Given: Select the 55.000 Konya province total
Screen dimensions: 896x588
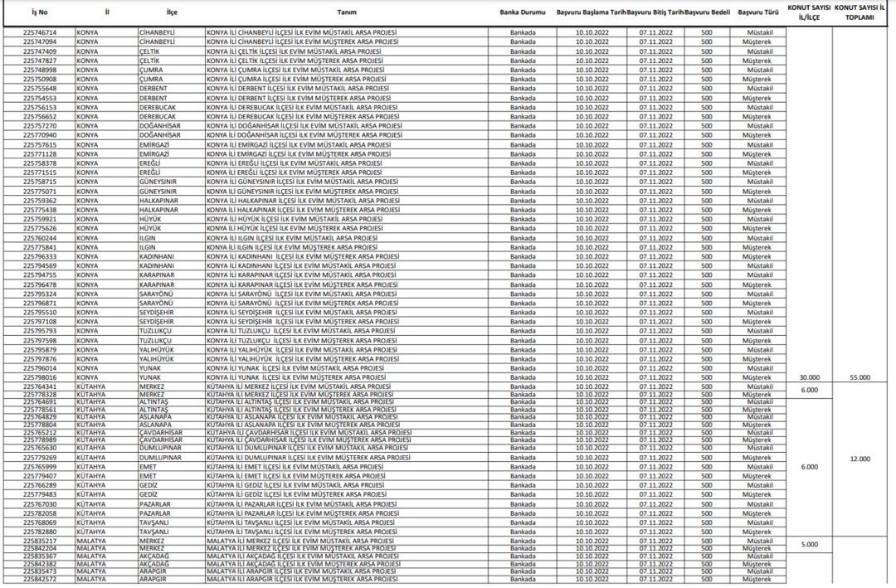Looking at the screenshot, I should (860, 377).
